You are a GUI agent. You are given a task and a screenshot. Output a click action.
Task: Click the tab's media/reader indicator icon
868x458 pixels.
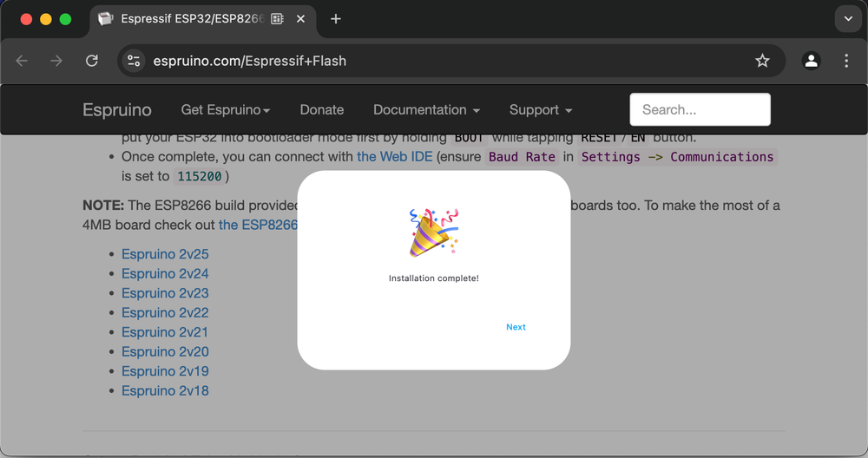coord(278,19)
